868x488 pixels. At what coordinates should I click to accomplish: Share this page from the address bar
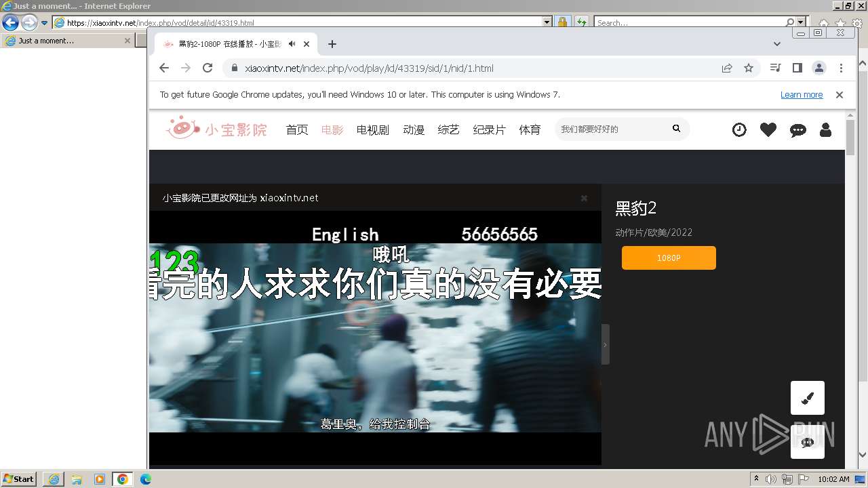point(727,68)
